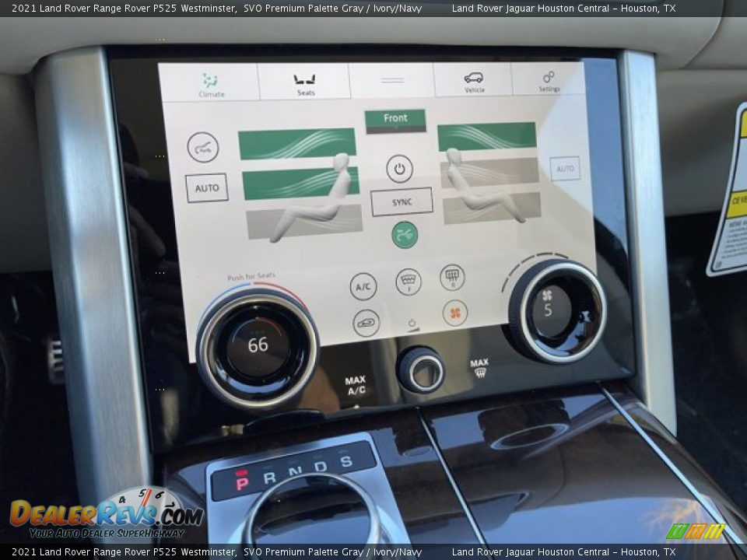Image resolution: width=747 pixels, height=560 pixels.
Task: Tap the orange fan icon
Action: tap(455, 313)
